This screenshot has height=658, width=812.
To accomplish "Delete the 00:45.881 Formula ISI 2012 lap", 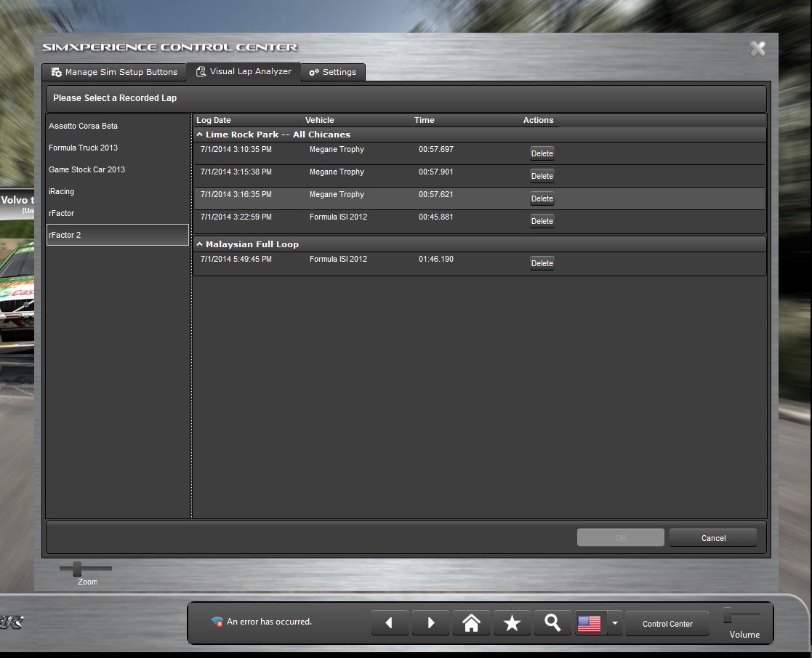I will (542, 221).
